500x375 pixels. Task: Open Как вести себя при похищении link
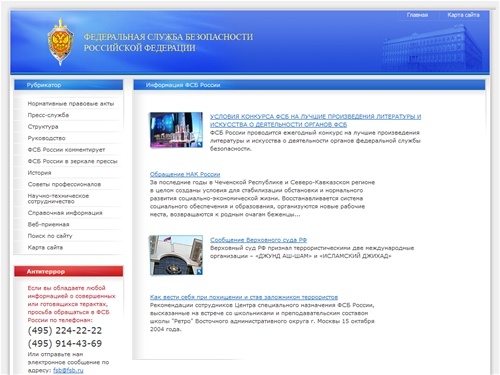[244, 297]
